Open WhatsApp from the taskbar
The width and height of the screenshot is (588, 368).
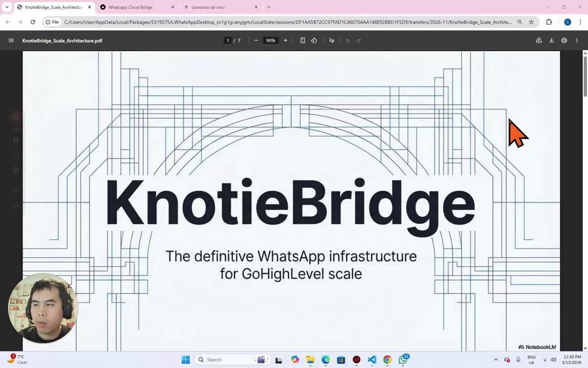[403, 360]
